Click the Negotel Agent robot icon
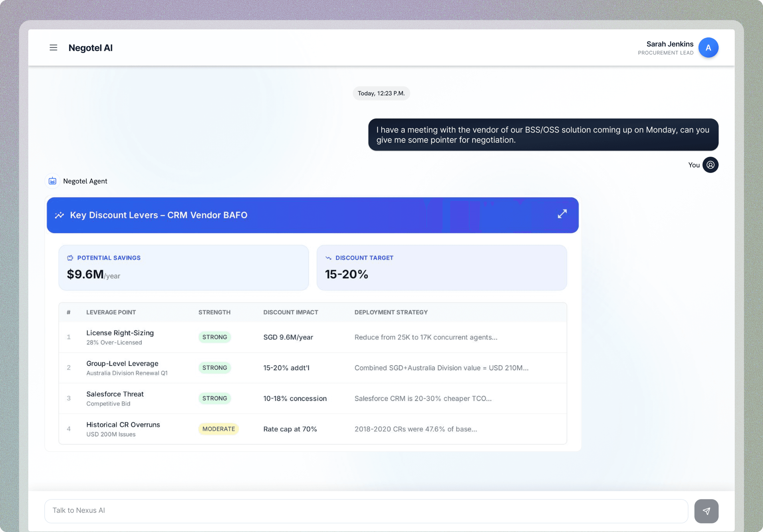 coord(53,181)
